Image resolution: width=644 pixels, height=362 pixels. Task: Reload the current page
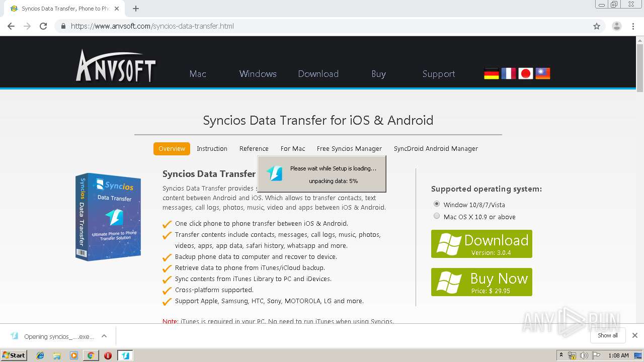tap(43, 26)
